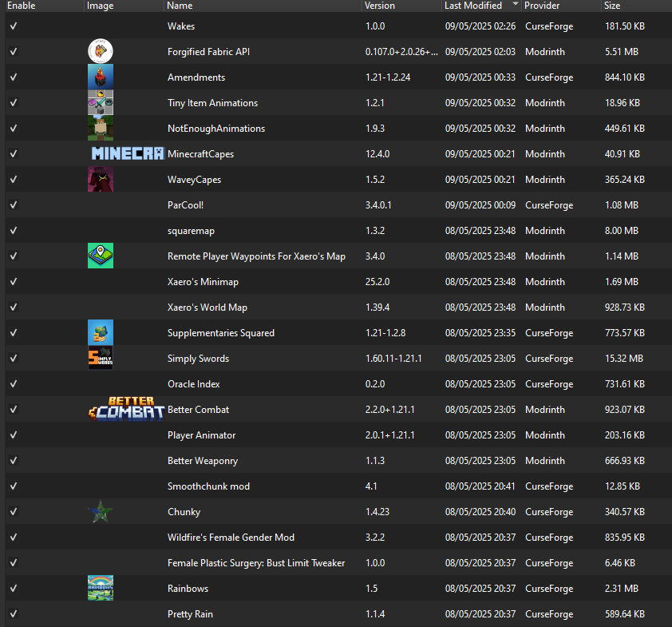The width and height of the screenshot is (672, 627).
Task: Click the 15.32 MB size value
Action: pos(624,359)
